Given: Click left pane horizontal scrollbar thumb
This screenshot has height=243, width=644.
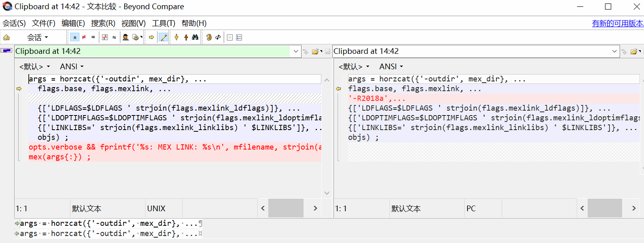Looking at the screenshot, I should click(x=286, y=209).
